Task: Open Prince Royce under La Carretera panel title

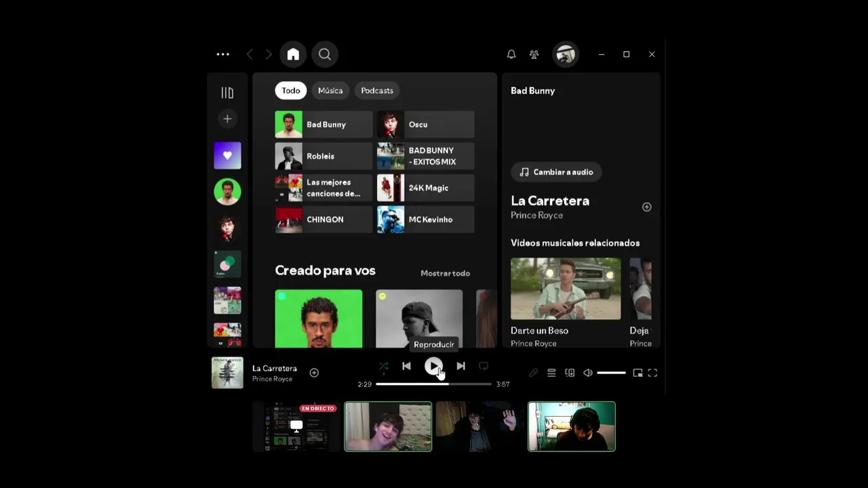Action: click(x=536, y=216)
